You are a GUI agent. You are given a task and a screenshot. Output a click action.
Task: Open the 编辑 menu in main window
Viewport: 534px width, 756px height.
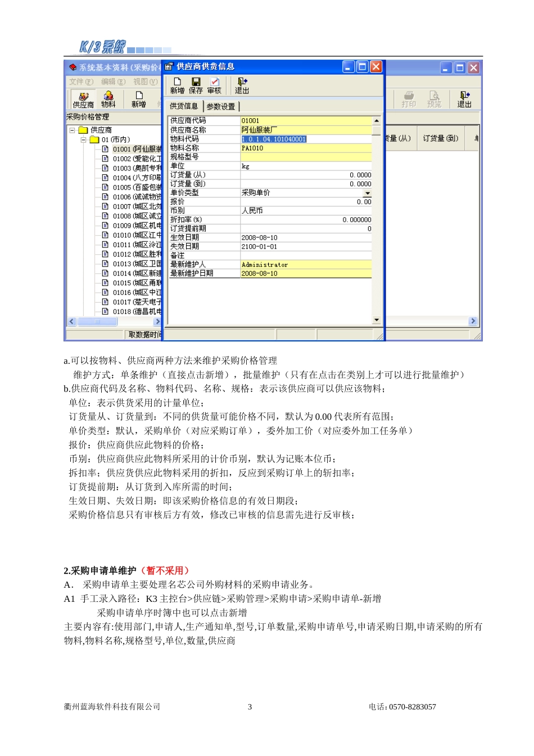coord(113,82)
